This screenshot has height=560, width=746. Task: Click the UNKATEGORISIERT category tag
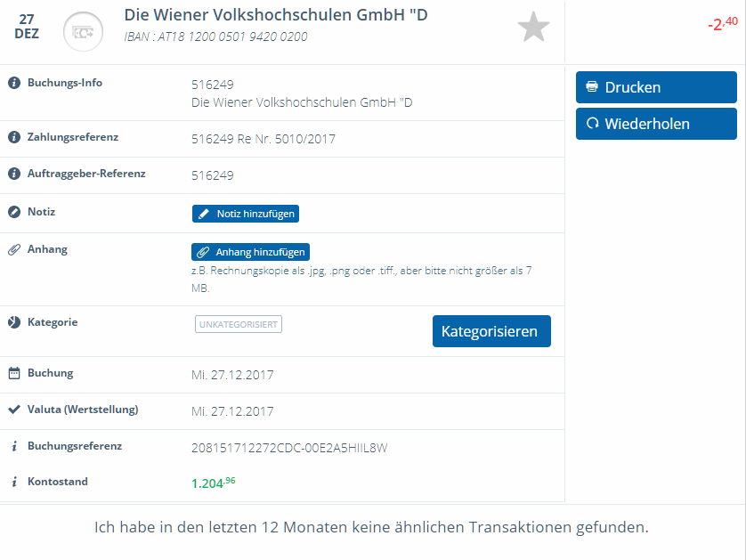pyautogui.click(x=239, y=324)
